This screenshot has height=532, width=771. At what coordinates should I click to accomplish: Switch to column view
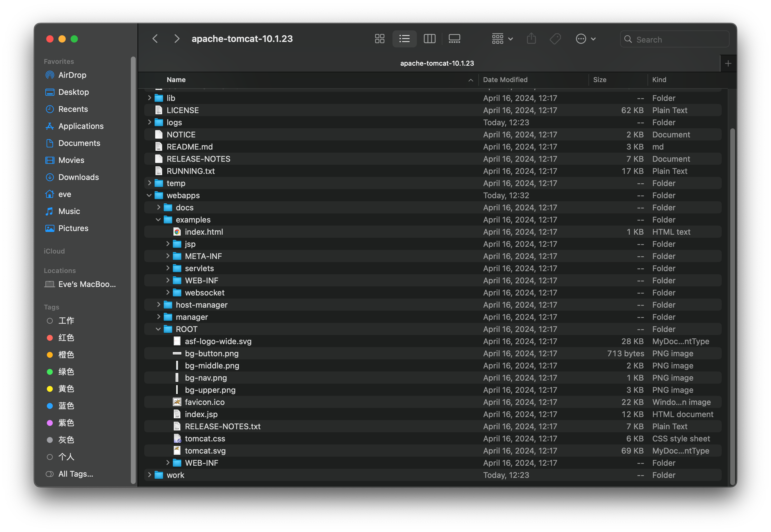[x=429, y=39]
